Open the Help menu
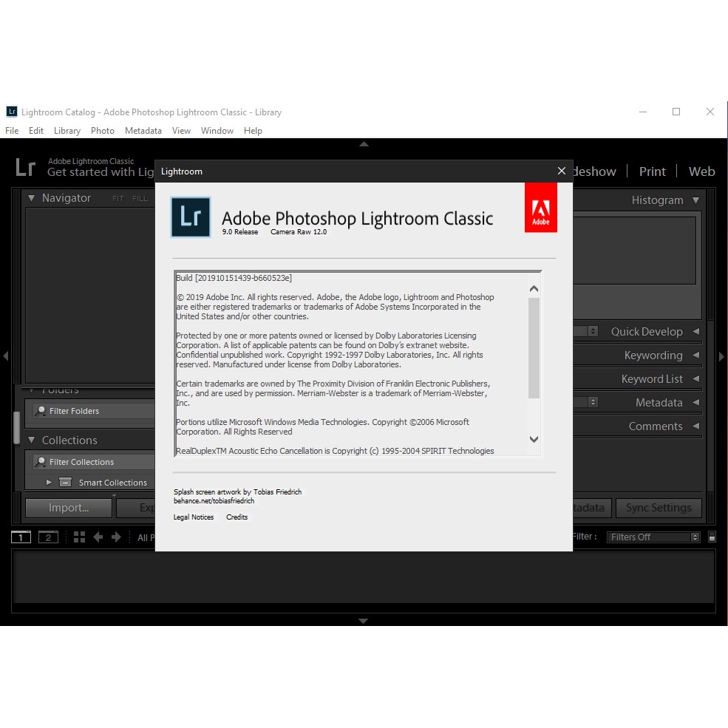This screenshot has height=728, width=728. (x=253, y=131)
